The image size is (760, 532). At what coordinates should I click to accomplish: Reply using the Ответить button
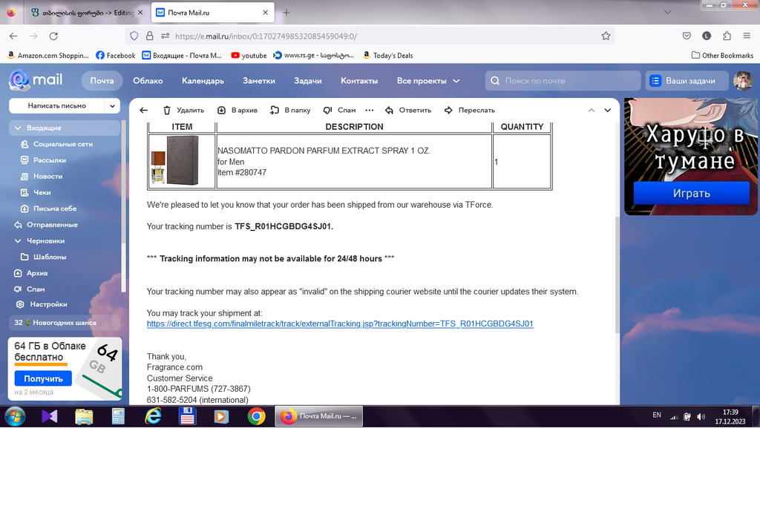click(x=407, y=110)
